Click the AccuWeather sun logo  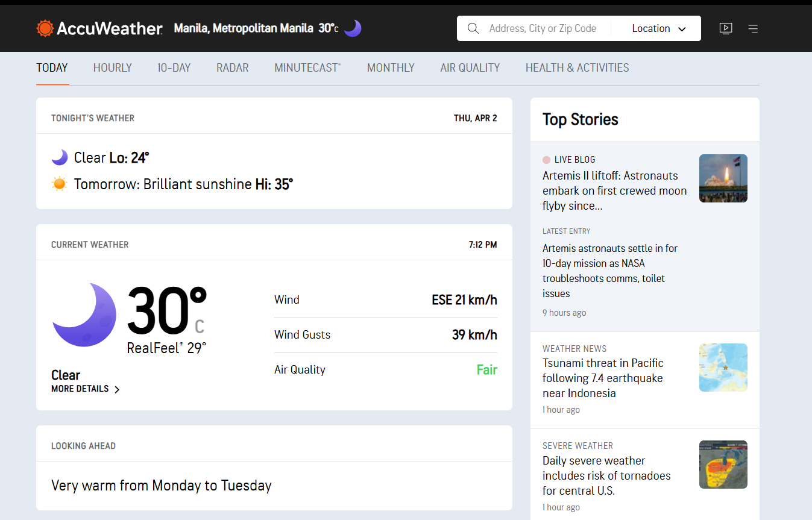click(x=45, y=28)
